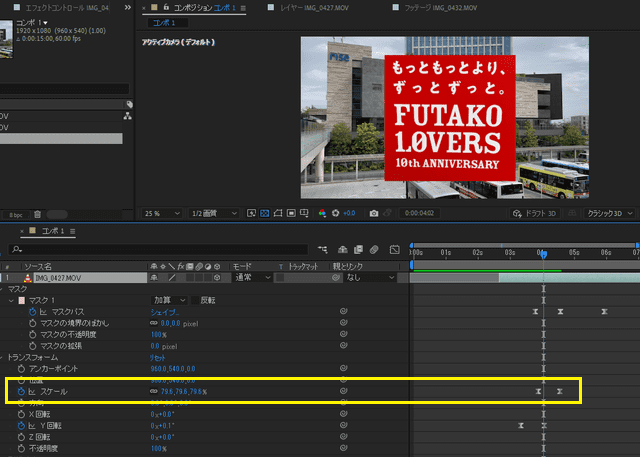
Task: Open the 通常 blending mode dropdown
Action: point(252,277)
